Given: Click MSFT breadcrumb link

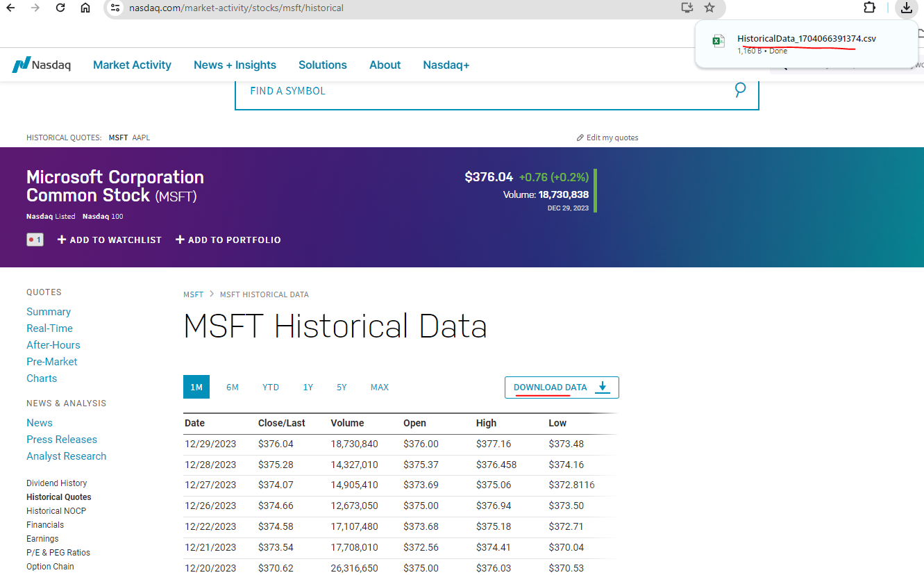Looking at the screenshot, I should pos(194,294).
